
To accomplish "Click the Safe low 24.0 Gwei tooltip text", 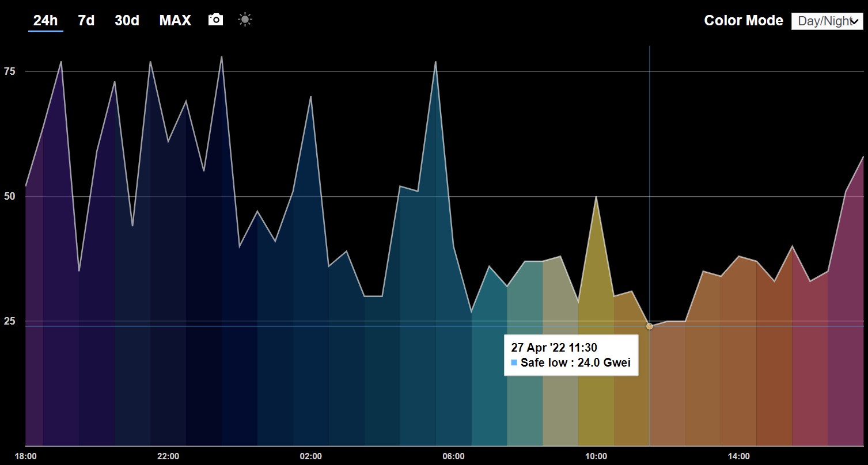I will tap(575, 363).
